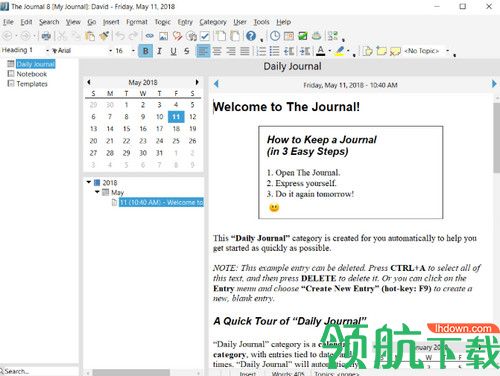The image size is (500, 376).
Task: Click the Insert Picture icon
Action: (x=163, y=36)
